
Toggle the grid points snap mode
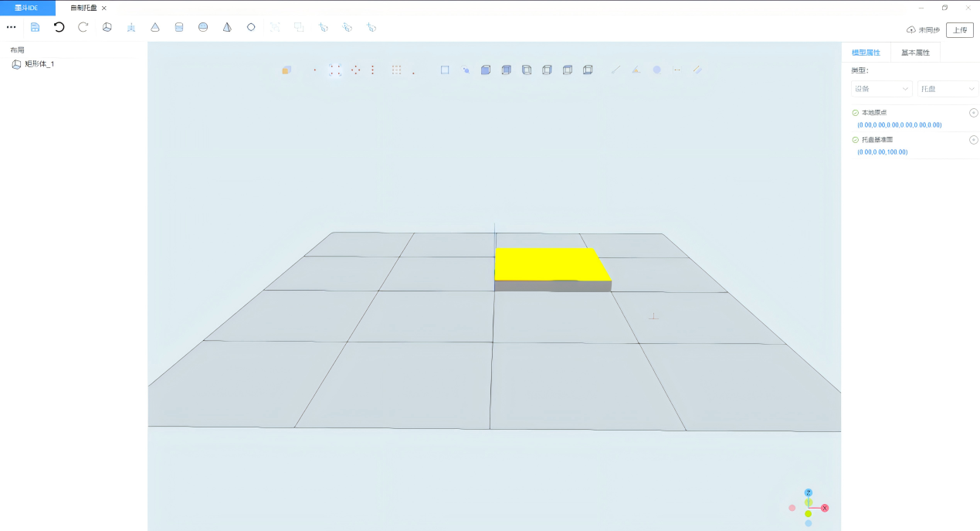396,70
